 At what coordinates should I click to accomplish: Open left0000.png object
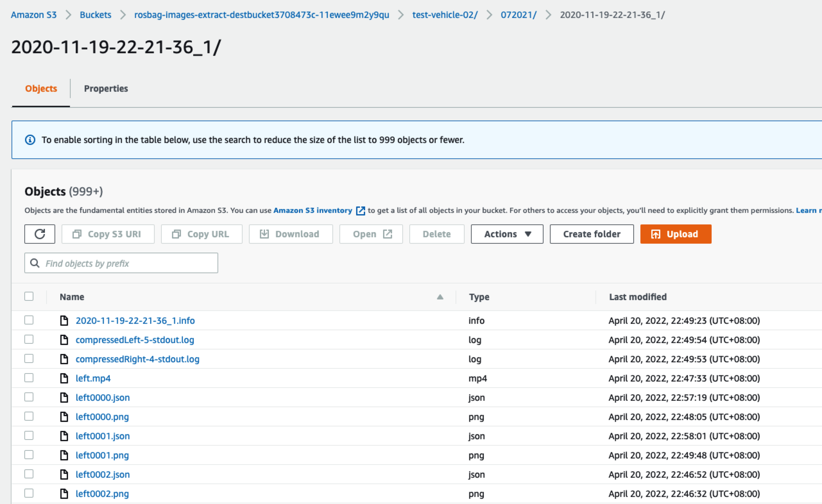pyautogui.click(x=102, y=417)
